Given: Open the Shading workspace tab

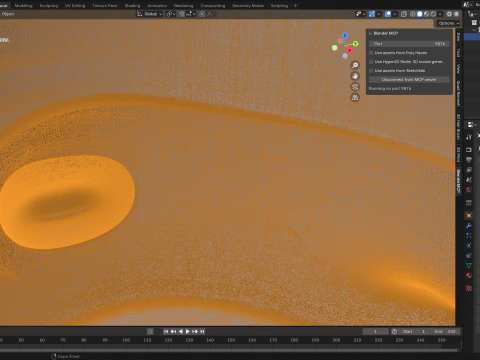Looking at the screenshot, I should [x=132, y=6].
